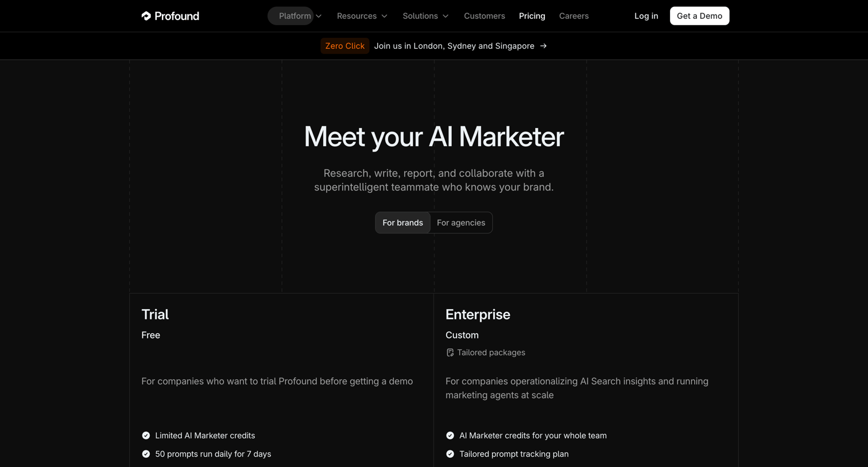868x467 pixels.
Task: Click the Get a Demo button
Action: 700,16
